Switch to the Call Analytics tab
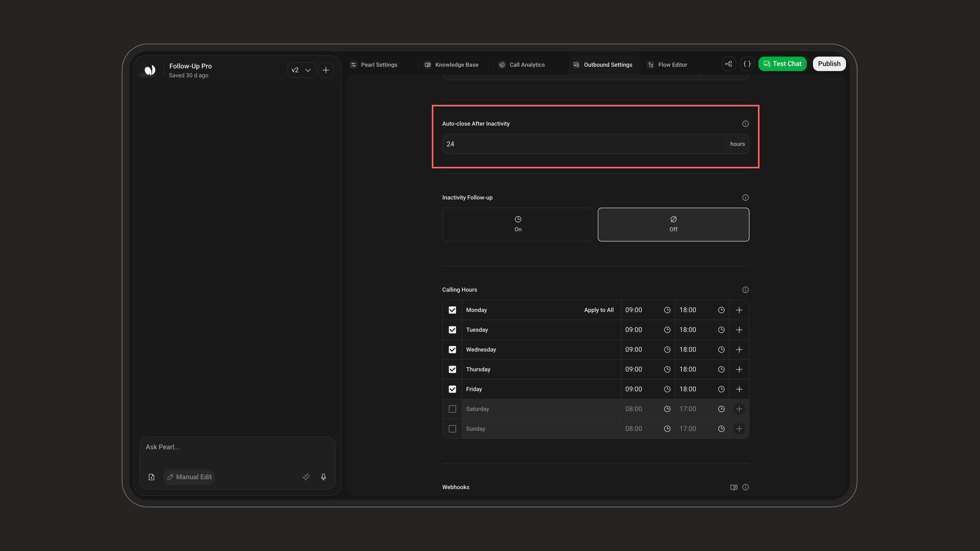980x551 pixels. pyautogui.click(x=522, y=65)
